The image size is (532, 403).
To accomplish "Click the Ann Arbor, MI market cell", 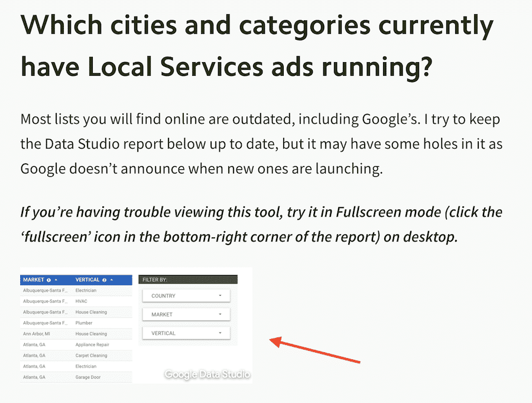I will coord(37,334).
